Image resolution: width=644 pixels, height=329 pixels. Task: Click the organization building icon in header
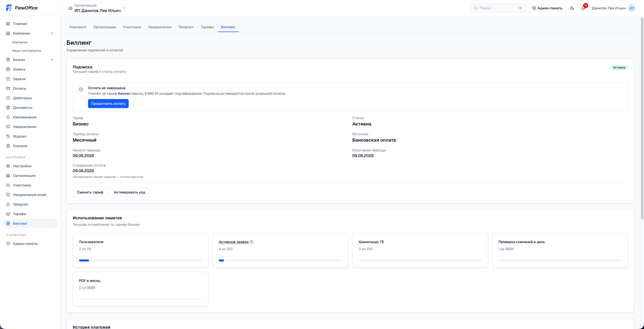pos(70,8)
